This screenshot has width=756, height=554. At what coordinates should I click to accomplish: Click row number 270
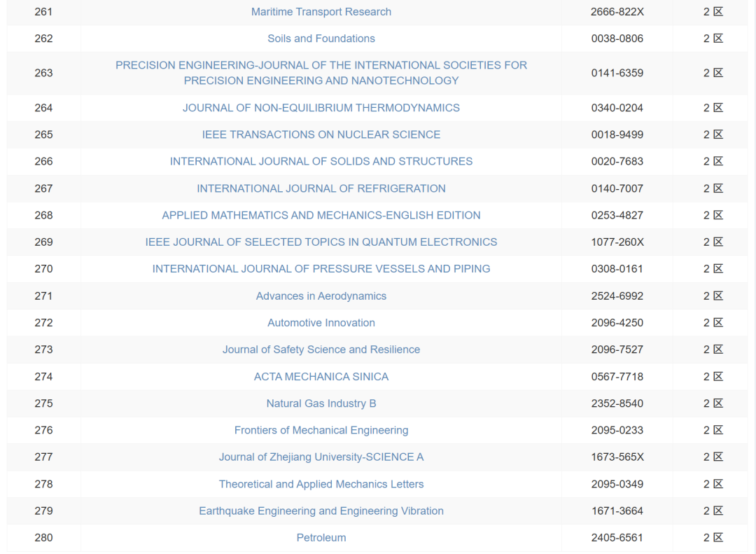[43, 269]
